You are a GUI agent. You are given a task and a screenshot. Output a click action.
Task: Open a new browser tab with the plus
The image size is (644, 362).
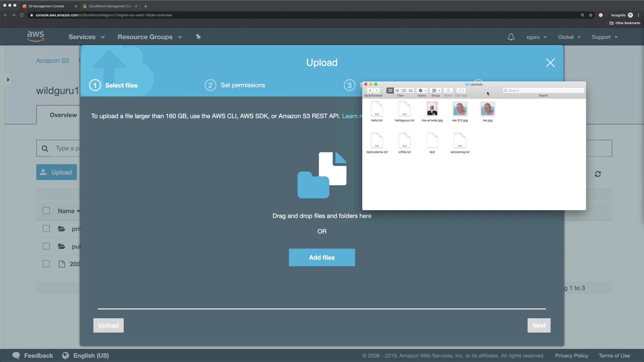(x=145, y=6)
